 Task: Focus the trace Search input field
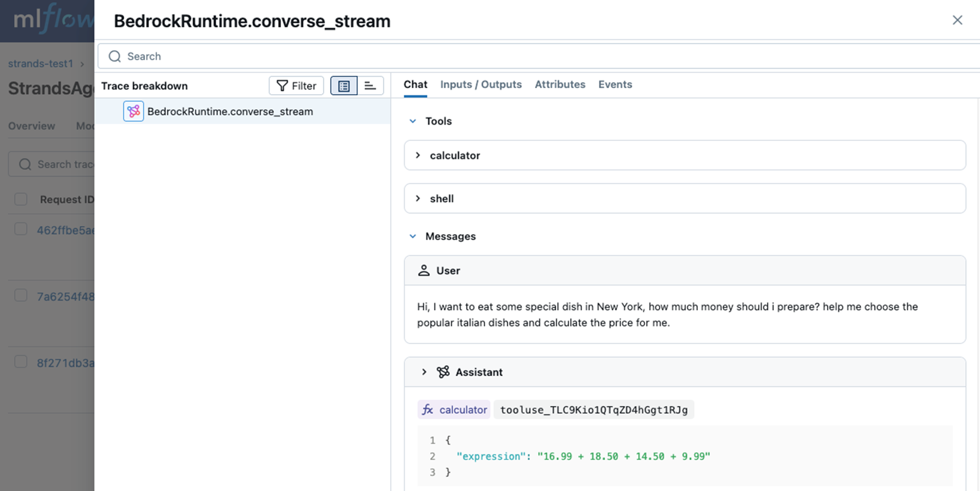click(x=539, y=56)
